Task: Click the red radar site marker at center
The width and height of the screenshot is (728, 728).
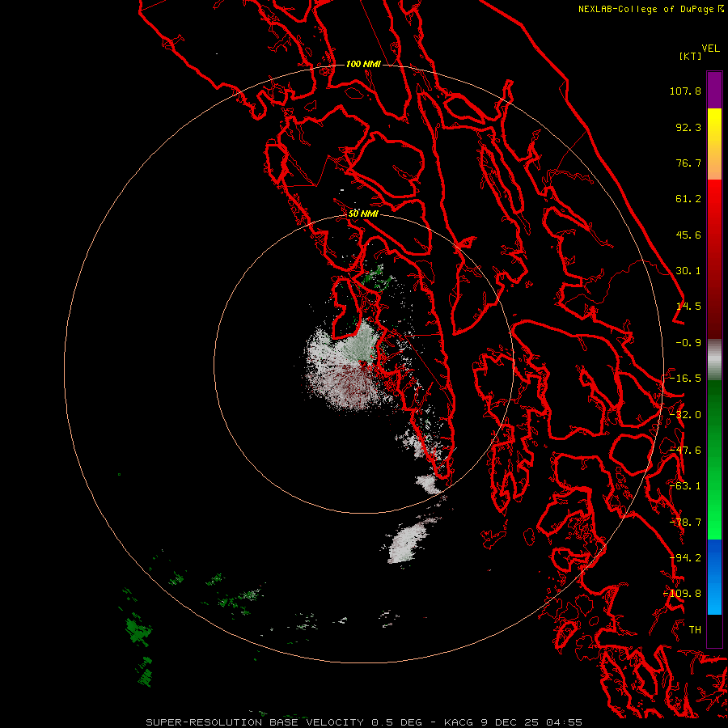Action: (363, 363)
